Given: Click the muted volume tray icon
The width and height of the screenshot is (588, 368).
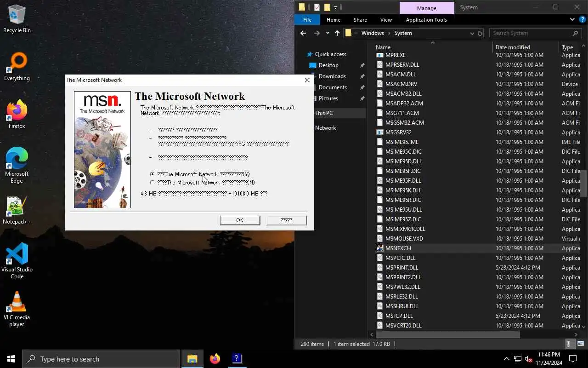Looking at the screenshot, I should point(529,359).
